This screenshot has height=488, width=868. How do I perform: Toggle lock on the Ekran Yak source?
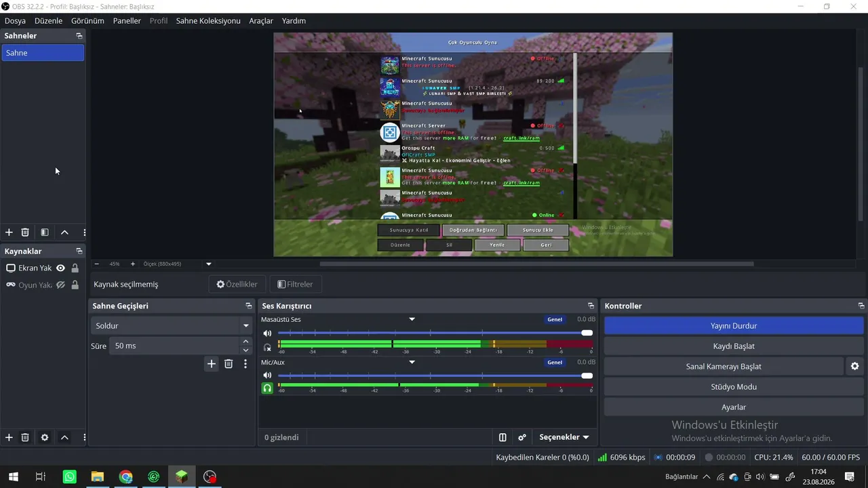click(x=75, y=268)
